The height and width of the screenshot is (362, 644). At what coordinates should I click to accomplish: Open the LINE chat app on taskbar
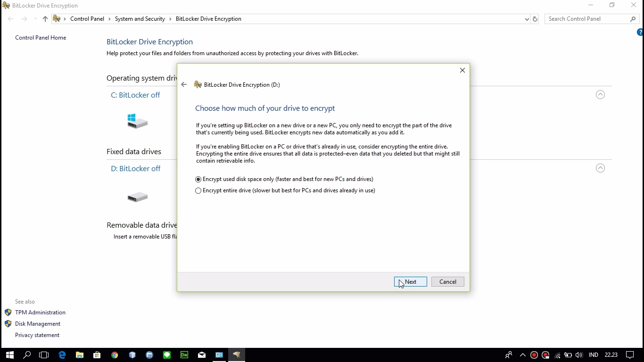point(167,355)
